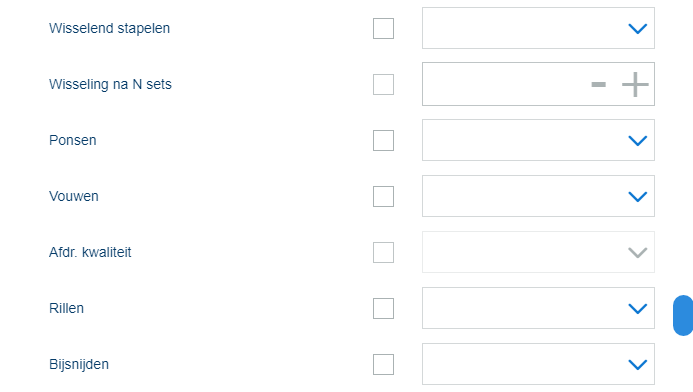Click the chevron arrow in the Ponsen row

pyautogui.click(x=638, y=141)
